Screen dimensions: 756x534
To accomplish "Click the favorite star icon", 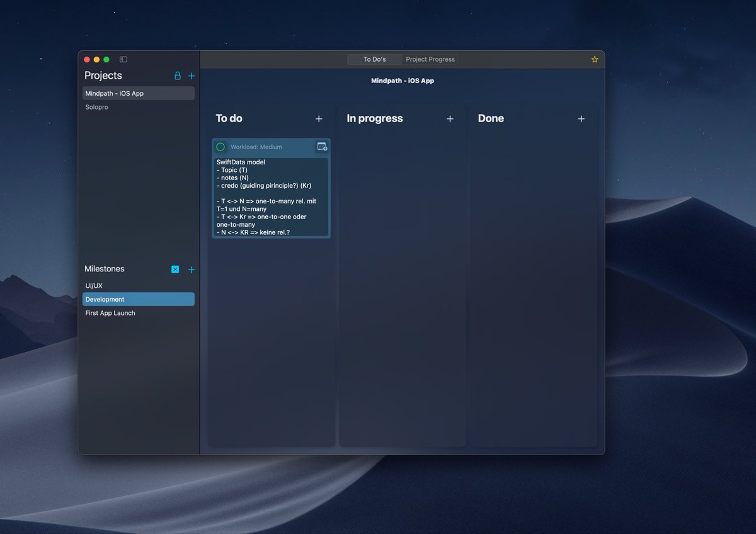I will [595, 59].
